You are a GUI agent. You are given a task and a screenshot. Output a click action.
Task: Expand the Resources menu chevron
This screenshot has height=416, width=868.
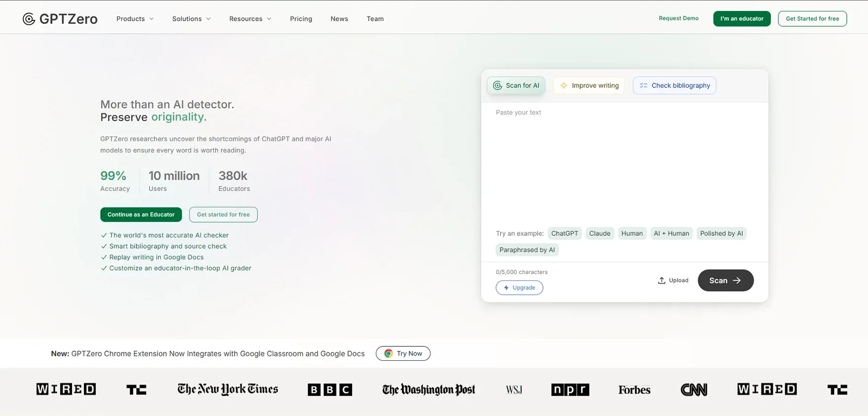click(269, 19)
